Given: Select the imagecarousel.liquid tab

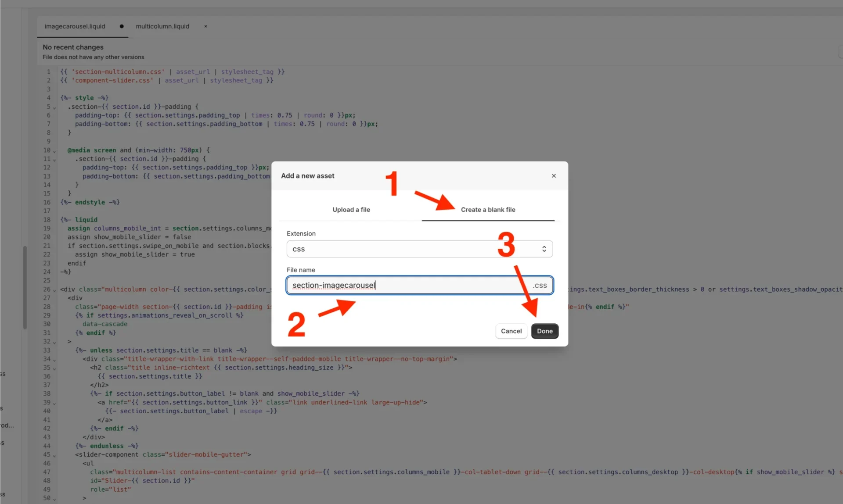Looking at the screenshot, I should coord(75,26).
